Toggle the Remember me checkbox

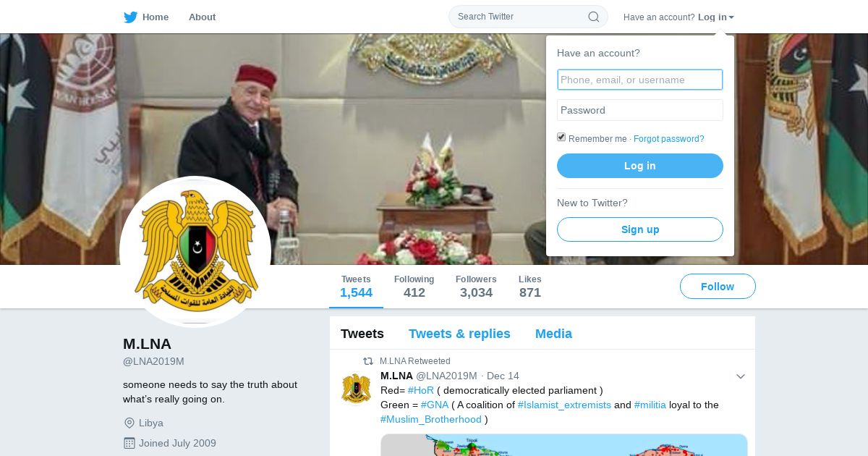[561, 138]
